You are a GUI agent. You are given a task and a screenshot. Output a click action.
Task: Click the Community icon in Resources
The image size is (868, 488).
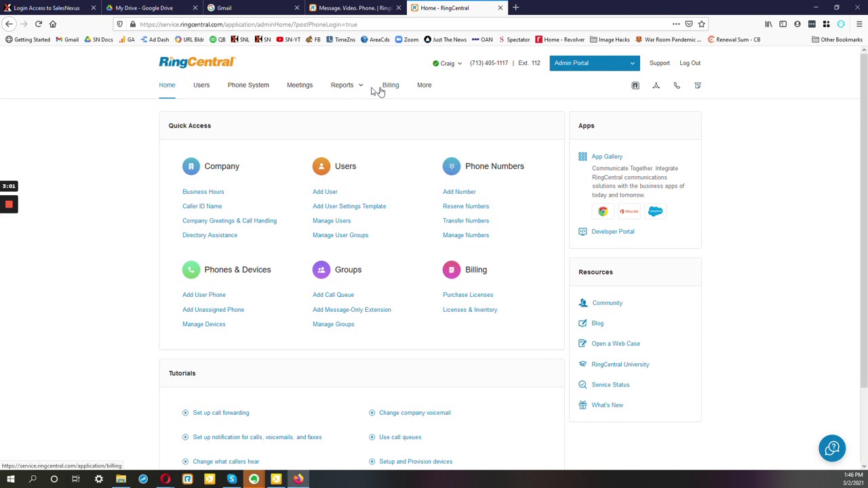point(583,303)
